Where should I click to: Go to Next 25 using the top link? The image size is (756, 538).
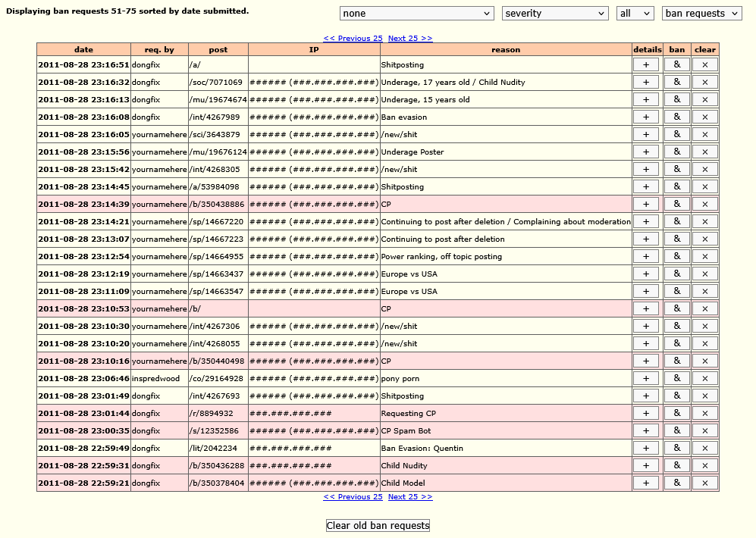coord(409,38)
